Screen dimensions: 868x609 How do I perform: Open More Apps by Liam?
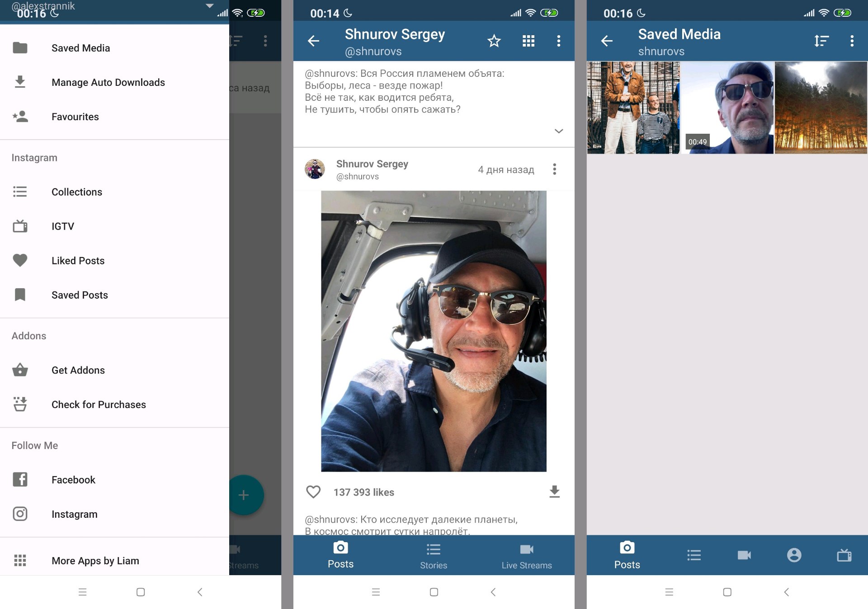point(114,561)
